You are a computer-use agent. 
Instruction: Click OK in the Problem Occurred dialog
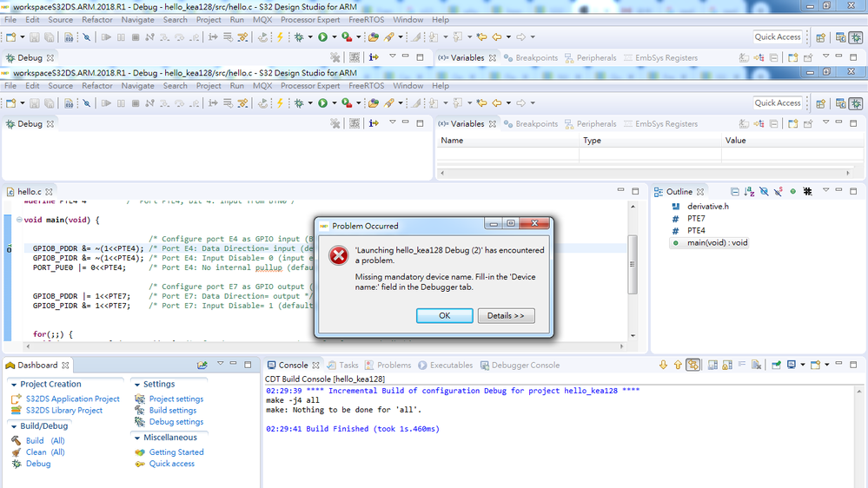[x=445, y=315]
